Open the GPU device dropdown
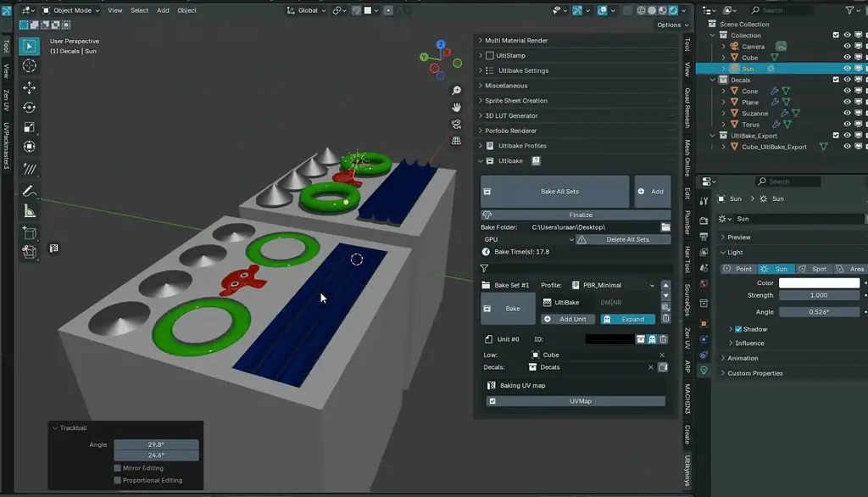 pyautogui.click(x=527, y=239)
